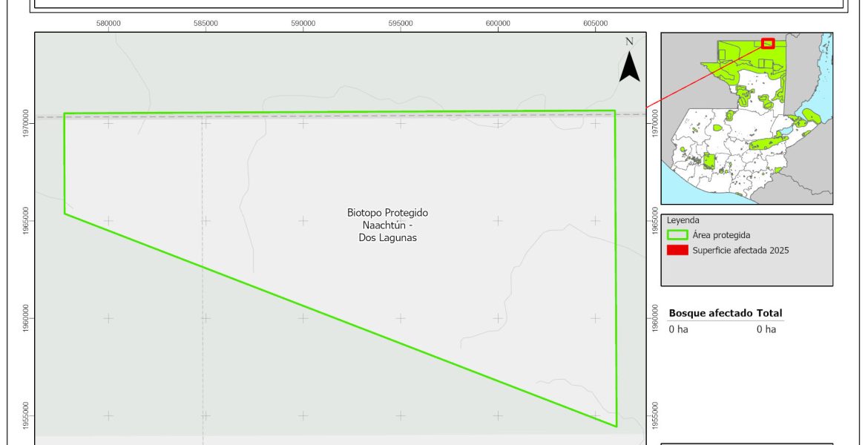
Task: Click the 595000 easting label on top axis
Action: point(401,23)
